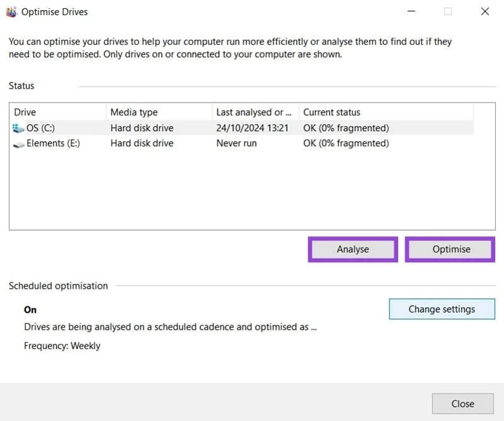504x421 pixels.
Task: Click the Last analysed or... column header
Action: point(253,112)
